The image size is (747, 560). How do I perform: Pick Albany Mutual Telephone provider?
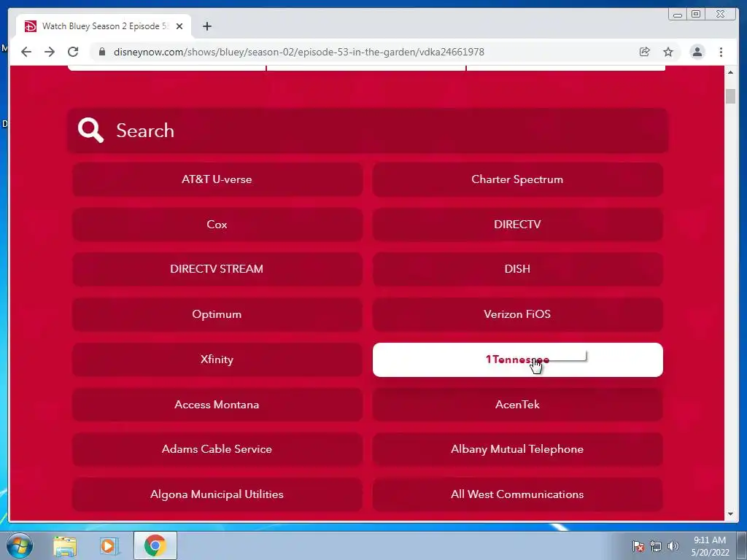[x=517, y=449]
